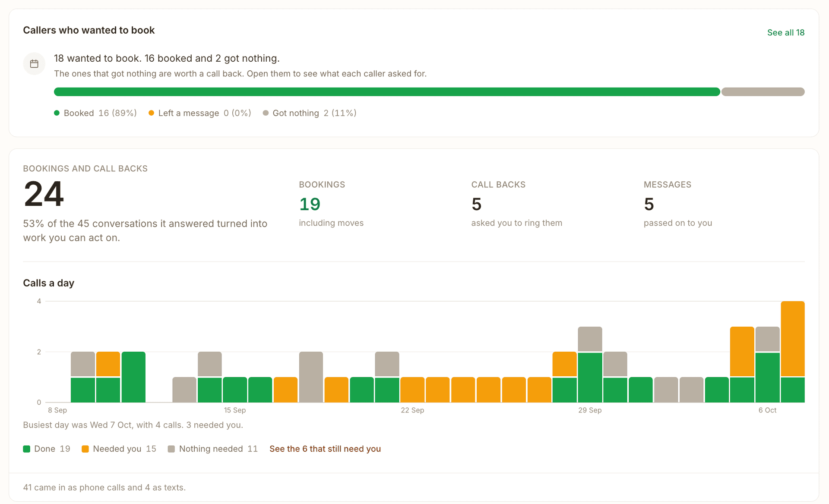Click the Needed you 15 legend label
The image size is (829, 504).
(x=124, y=449)
